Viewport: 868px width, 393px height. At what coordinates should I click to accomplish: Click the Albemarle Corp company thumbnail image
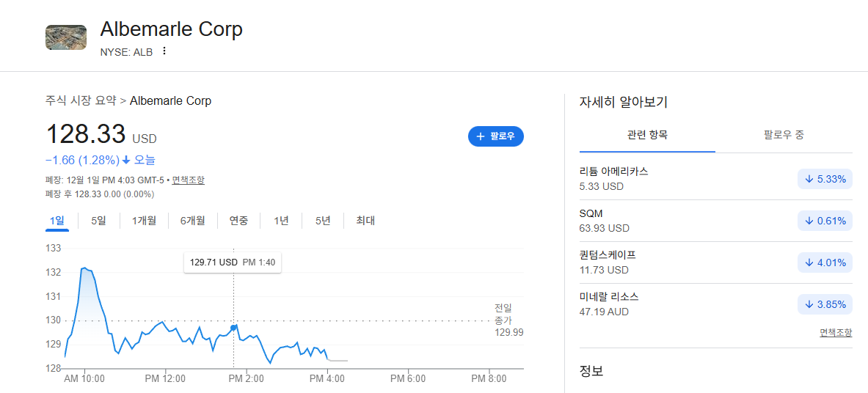(66, 37)
